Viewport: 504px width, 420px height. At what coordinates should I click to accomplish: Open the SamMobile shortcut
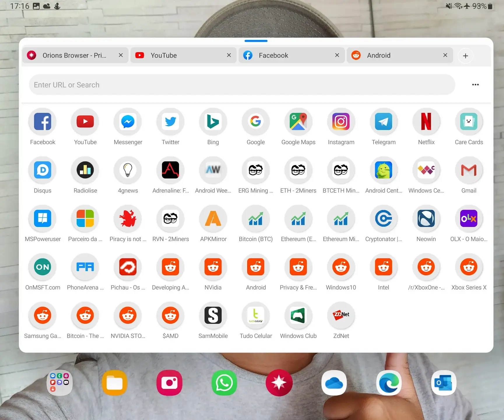point(213,315)
